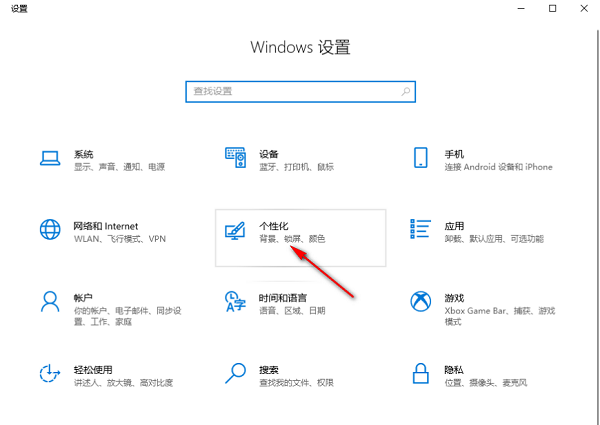Screen dimensions: 600x425
Task: Click the 轻松使用 ease of access icon
Action: (50, 374)
